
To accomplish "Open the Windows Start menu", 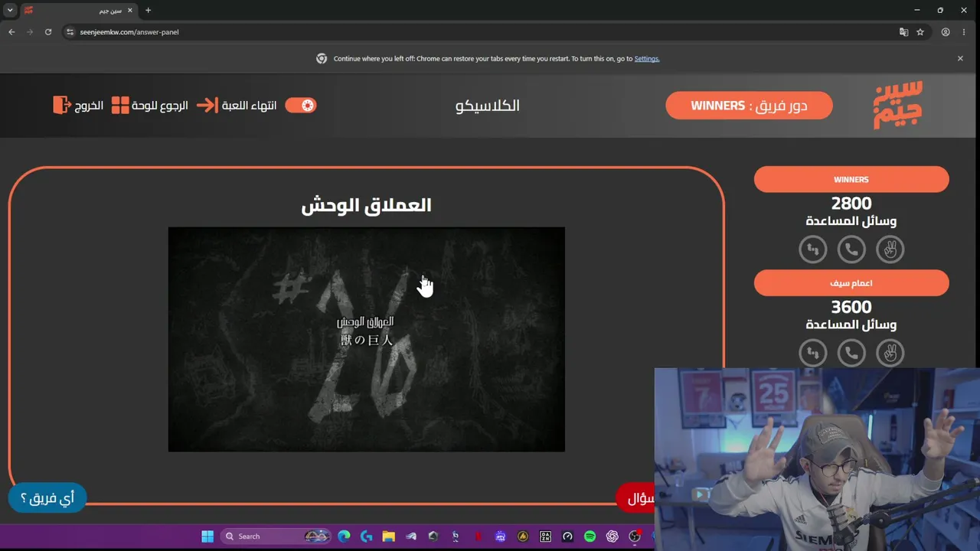I will click(207, 536).
